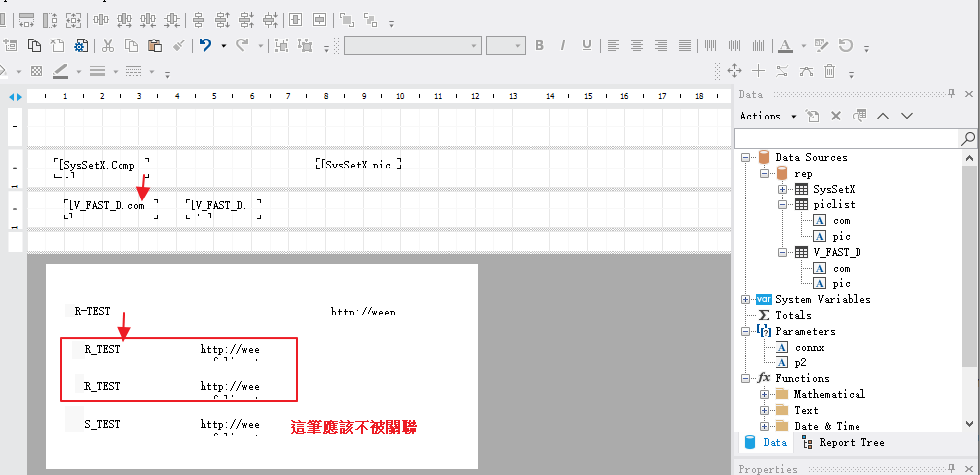This screenshot has height=475, width=980.
Task: Click move up chevron in Data panel
Action: pos(883,116)
